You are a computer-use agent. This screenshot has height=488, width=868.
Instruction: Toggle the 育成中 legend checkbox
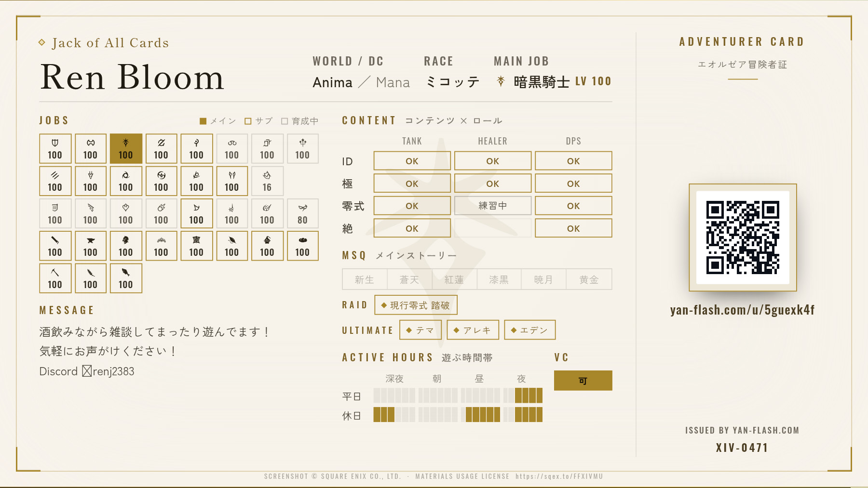click(285, 121)
